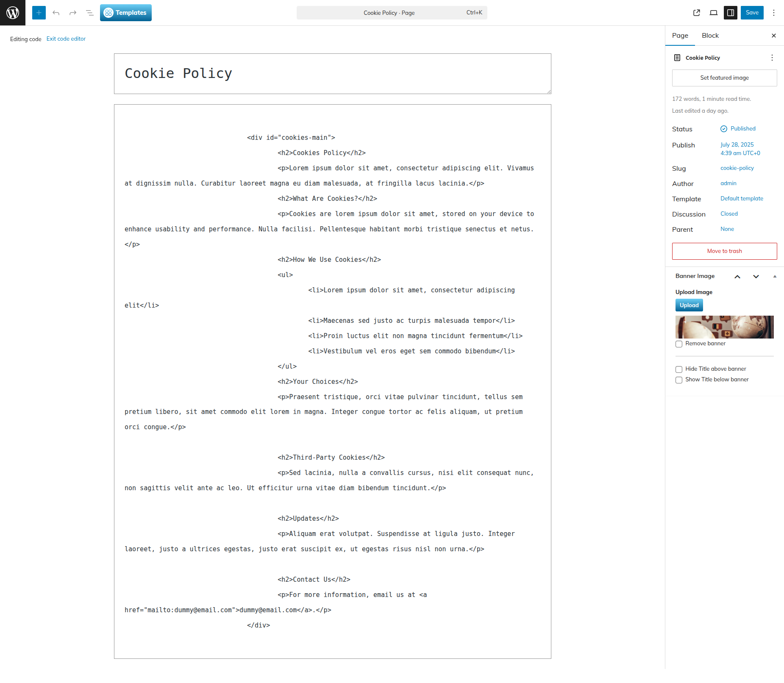Collapse the Banner Image panel triangle
The image size is (784, 683).
(775, 276)
